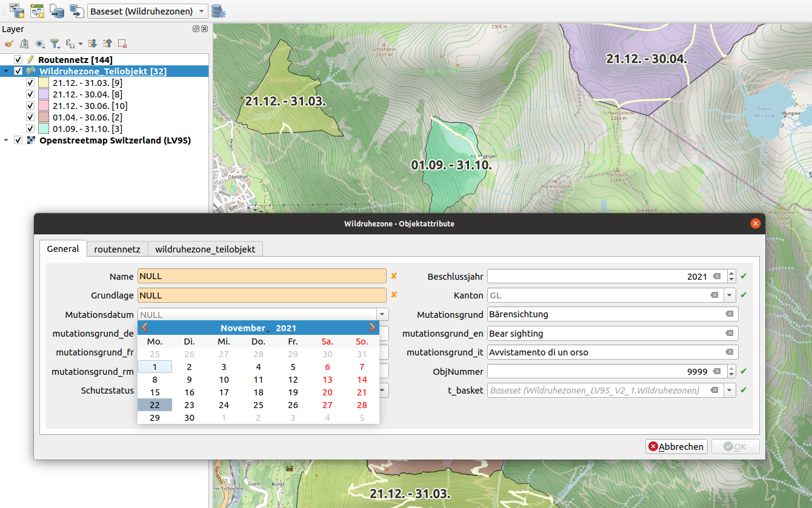The width and height of the screenshot is (812, 508).
Task: Open the Baseset (Wildruhezonen) dropdown
Action: [147, 12]
